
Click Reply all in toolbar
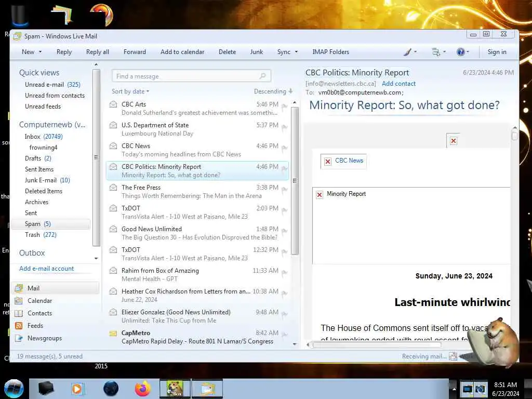(x=97, y=52)
